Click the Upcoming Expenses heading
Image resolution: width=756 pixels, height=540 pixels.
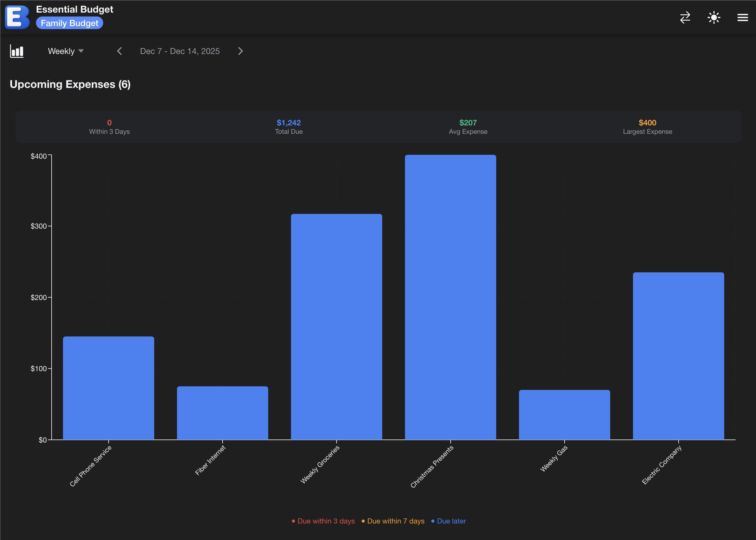pyautogui.click(x=70, y=85)
